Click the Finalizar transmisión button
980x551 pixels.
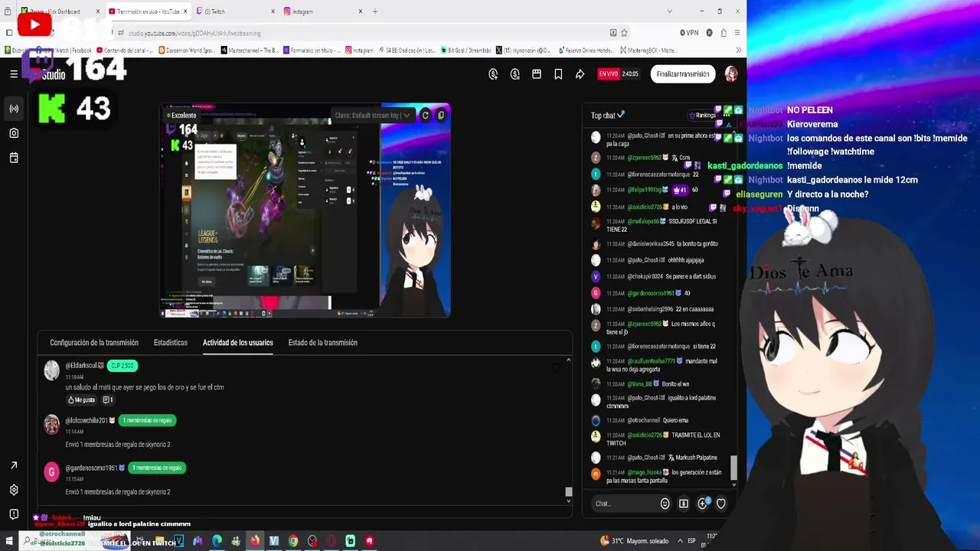coord(683,74)
